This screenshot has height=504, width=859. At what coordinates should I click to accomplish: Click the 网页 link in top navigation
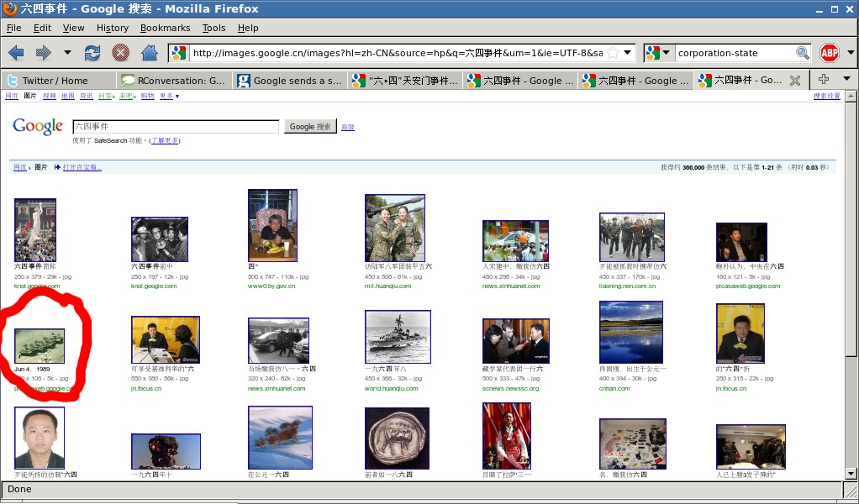[12, 97]
